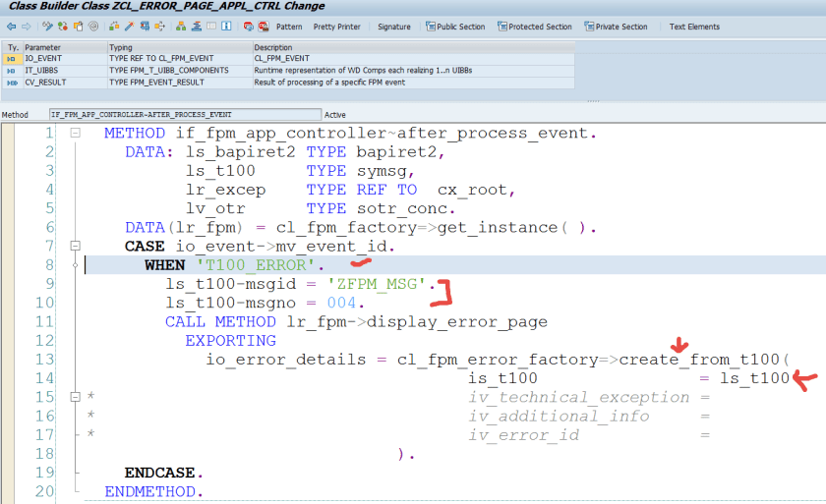Click the Method name input field
This screenshot has height=504, width=826.
click(185, 115)
